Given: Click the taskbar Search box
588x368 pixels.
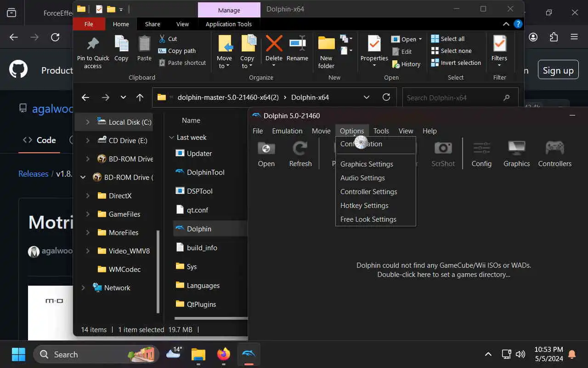Looking at the screenshot, I should click(x=96, y=354).
